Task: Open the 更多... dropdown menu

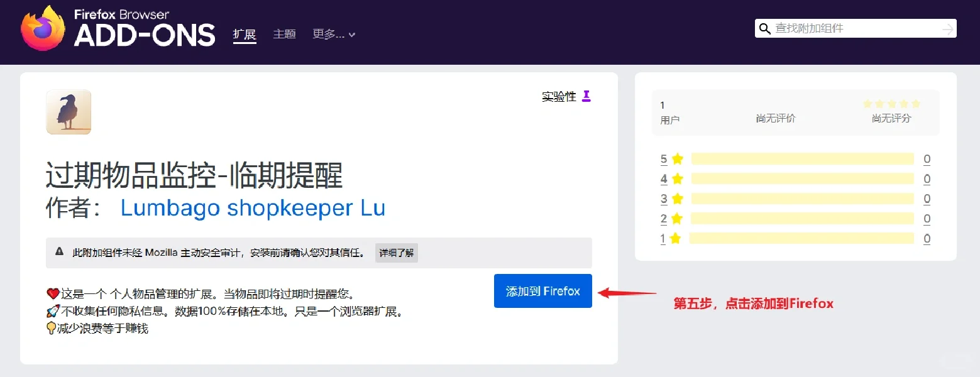Action: 333,35
